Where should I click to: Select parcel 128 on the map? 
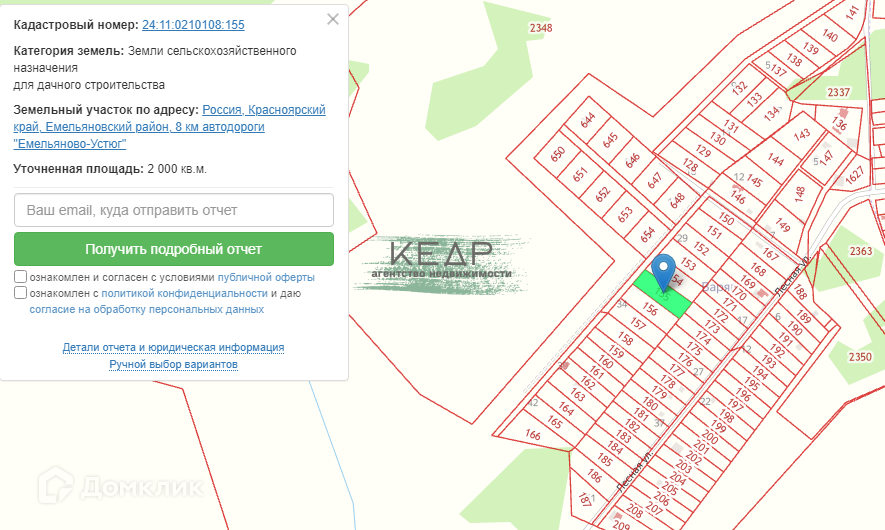tap(690, 164)
